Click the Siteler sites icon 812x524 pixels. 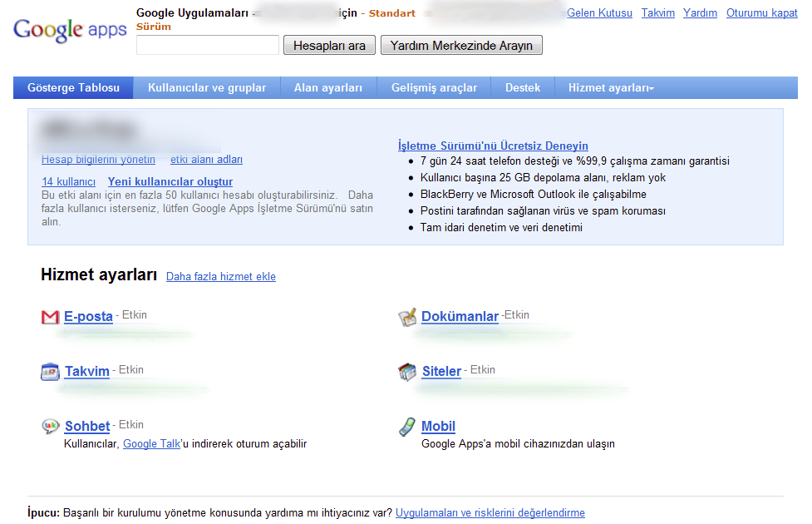coord(407,372)
